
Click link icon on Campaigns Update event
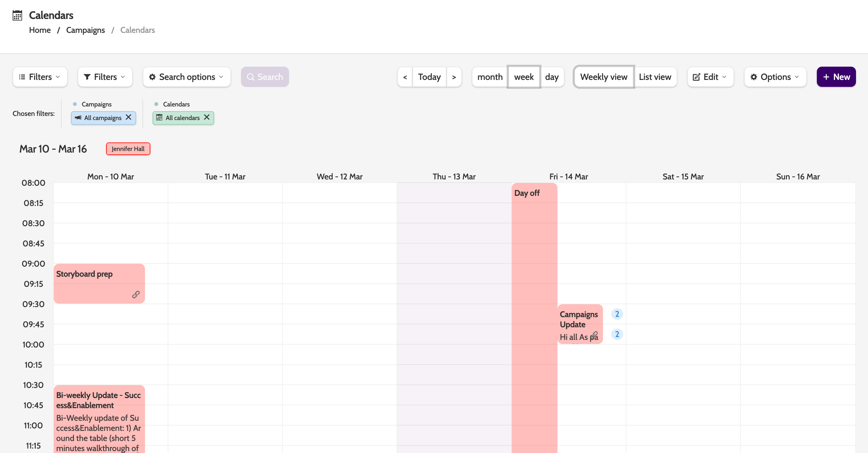point(595,335)
